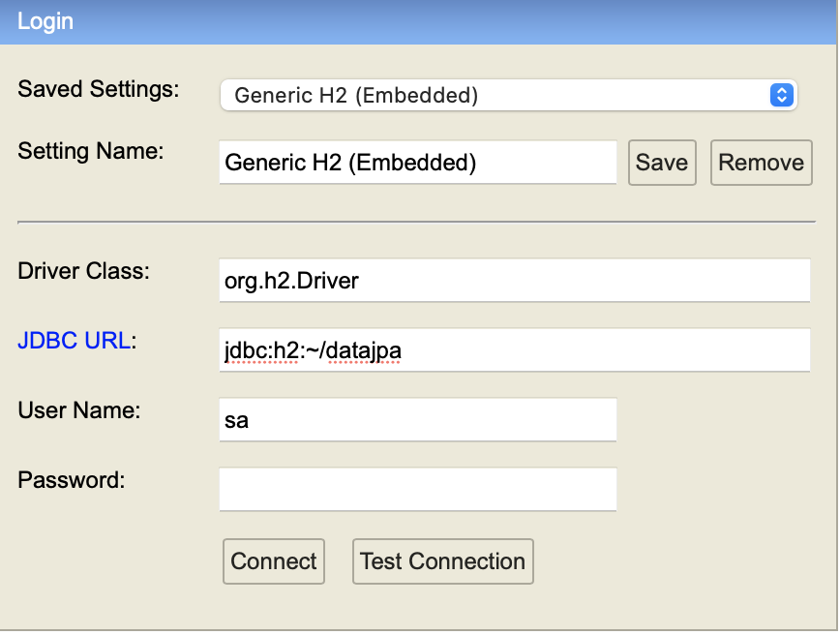Click the Save button

[662, 163]
